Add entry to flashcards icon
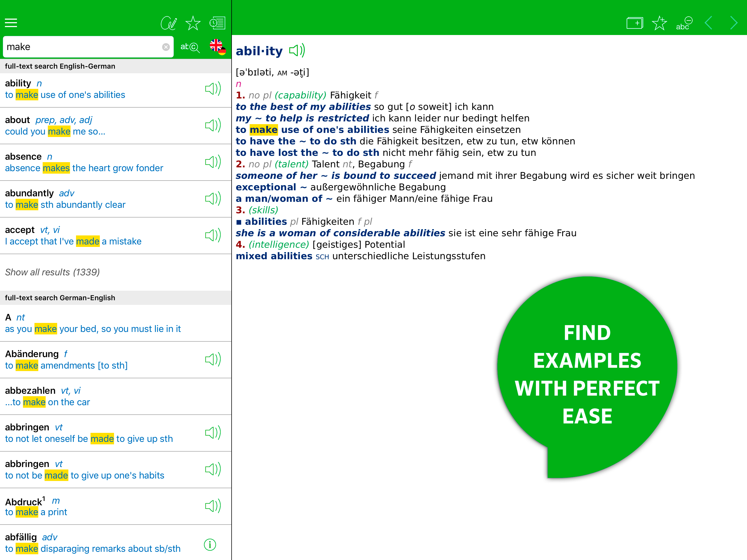 (x=635, y=23)
